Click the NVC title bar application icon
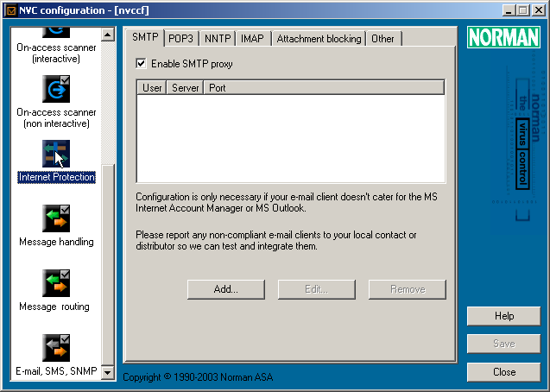 coord(11,10)
